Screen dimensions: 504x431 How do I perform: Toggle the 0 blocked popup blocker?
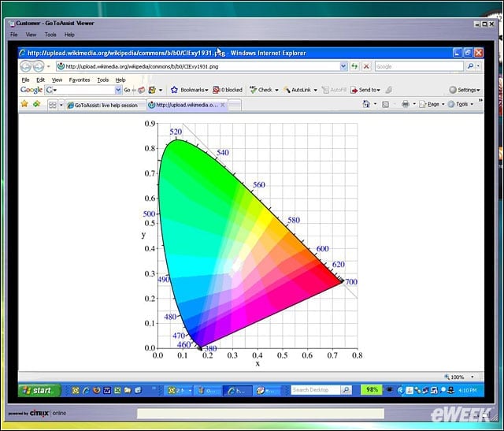pyautogui.click(x=228, y=90)
